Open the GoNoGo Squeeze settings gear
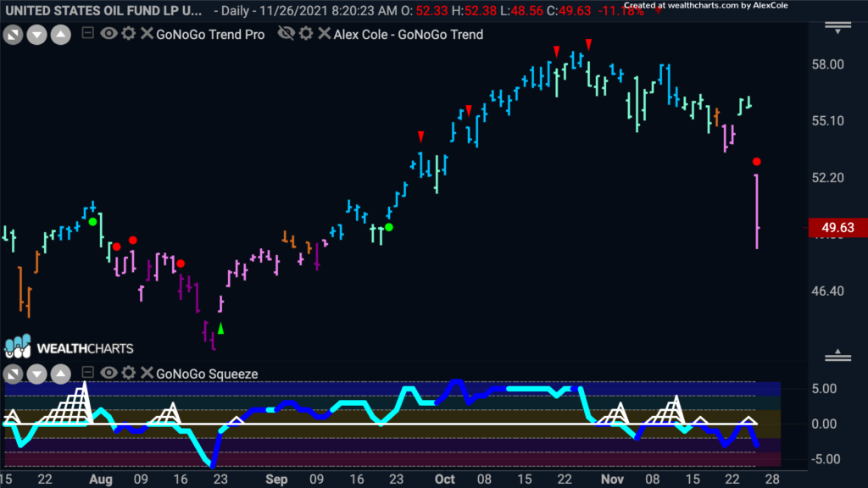Image resolution: width=868 pixels, height=488 pixels. tap(129, 373)
